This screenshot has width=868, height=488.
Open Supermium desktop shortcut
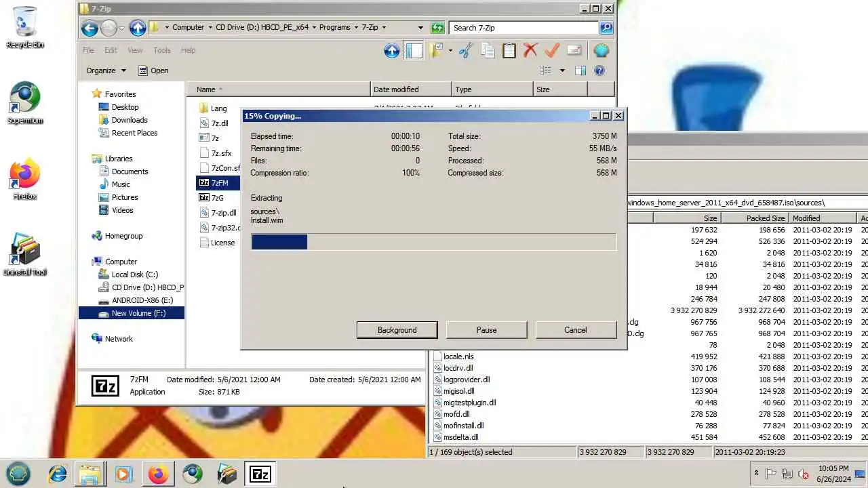[x=25, y=104]
